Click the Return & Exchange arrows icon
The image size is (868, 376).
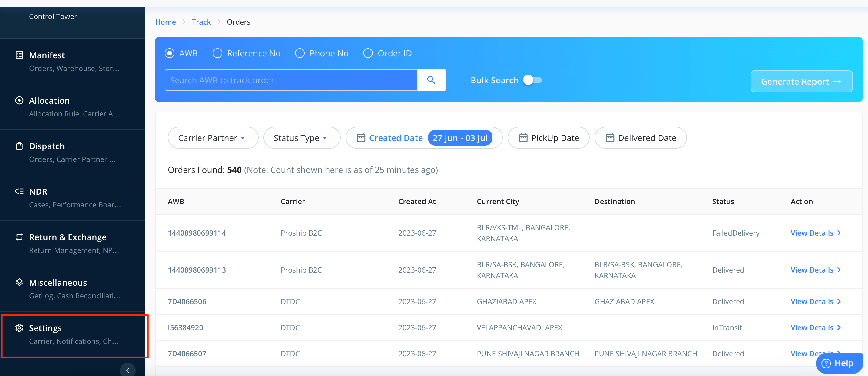[19, 237]
